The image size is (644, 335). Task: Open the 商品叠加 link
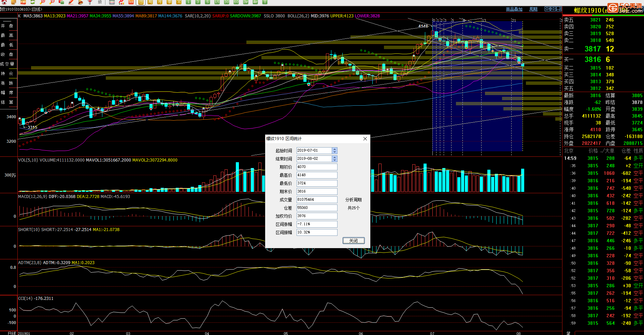tap(514, 9)
